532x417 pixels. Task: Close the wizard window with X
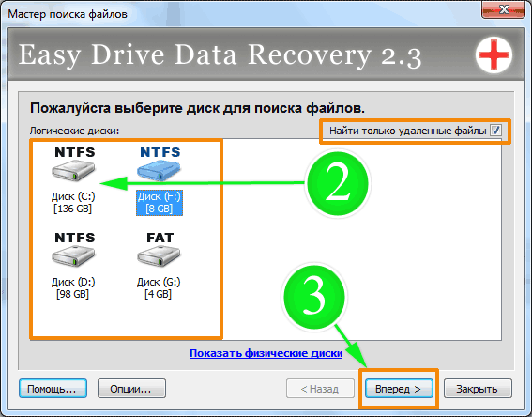504,9
